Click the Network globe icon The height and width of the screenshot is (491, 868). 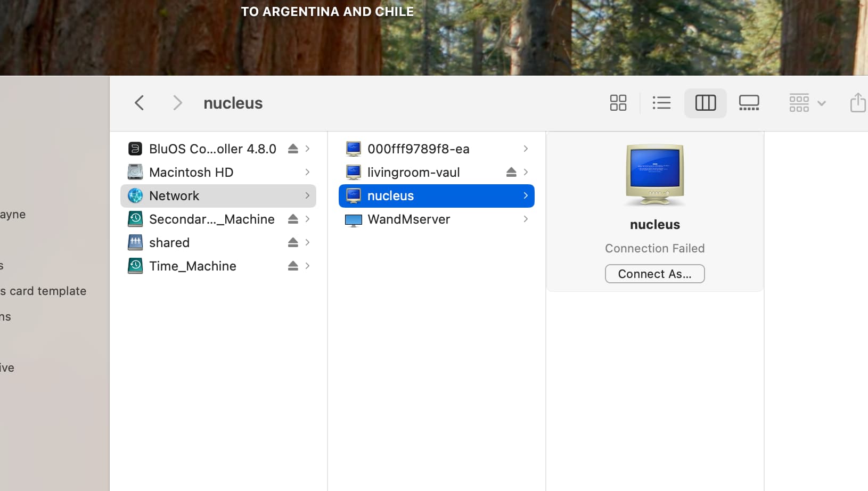(x=135, y=195)
